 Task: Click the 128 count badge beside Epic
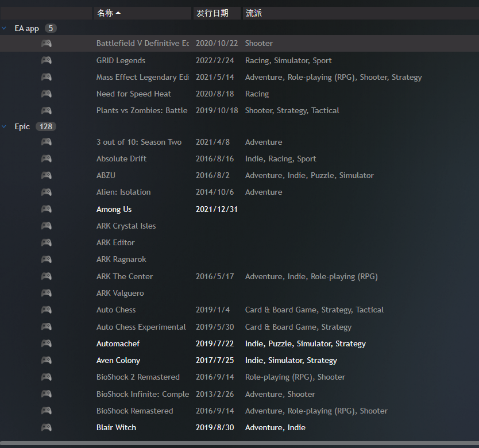pyautogui.click(x=46, y=126)
